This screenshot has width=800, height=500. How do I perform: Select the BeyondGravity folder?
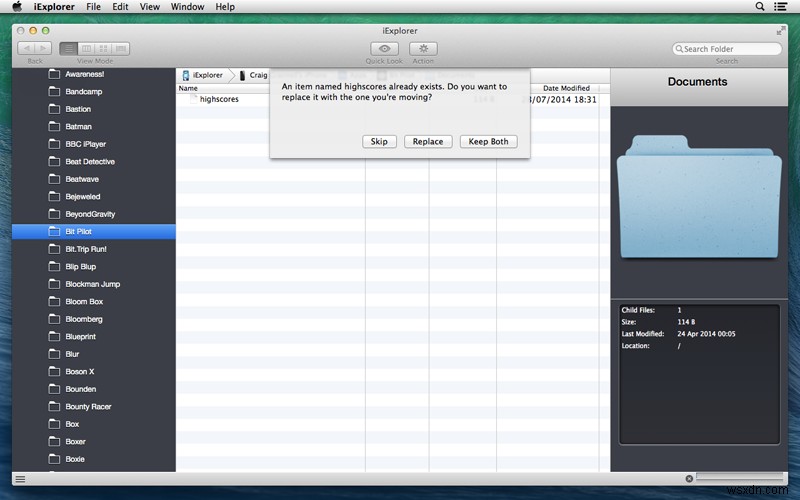click(94, 214)
